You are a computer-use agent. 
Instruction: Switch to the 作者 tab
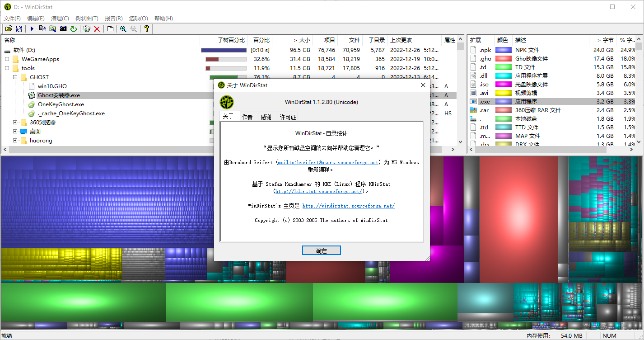pyautogui.click(x=247, y=117)
